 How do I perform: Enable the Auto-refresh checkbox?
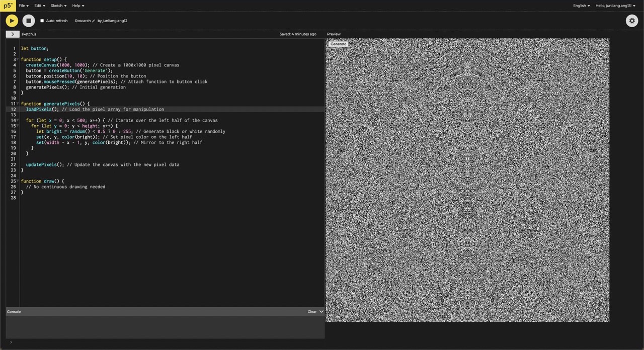point(42,21)
